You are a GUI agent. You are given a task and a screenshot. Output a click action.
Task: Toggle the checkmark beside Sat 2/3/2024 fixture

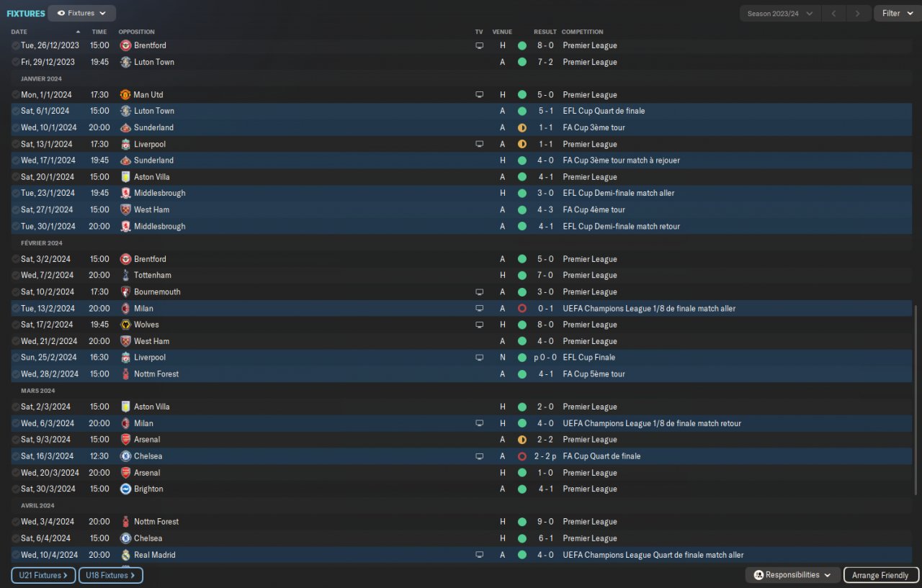pyautogui.click(x=16, y=407)
